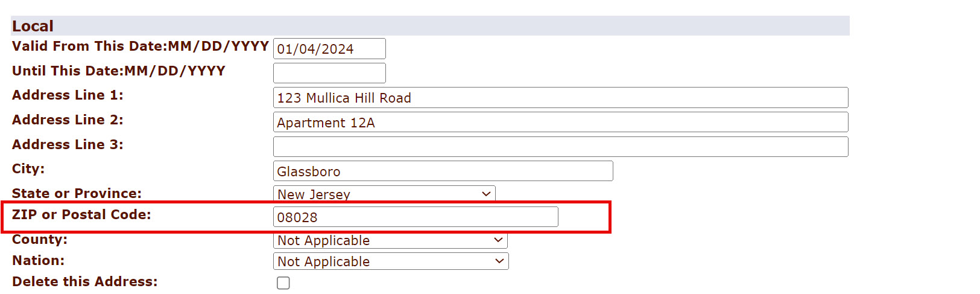
Task: Open the Nation dropdown menu
Action: pos(391,261)
